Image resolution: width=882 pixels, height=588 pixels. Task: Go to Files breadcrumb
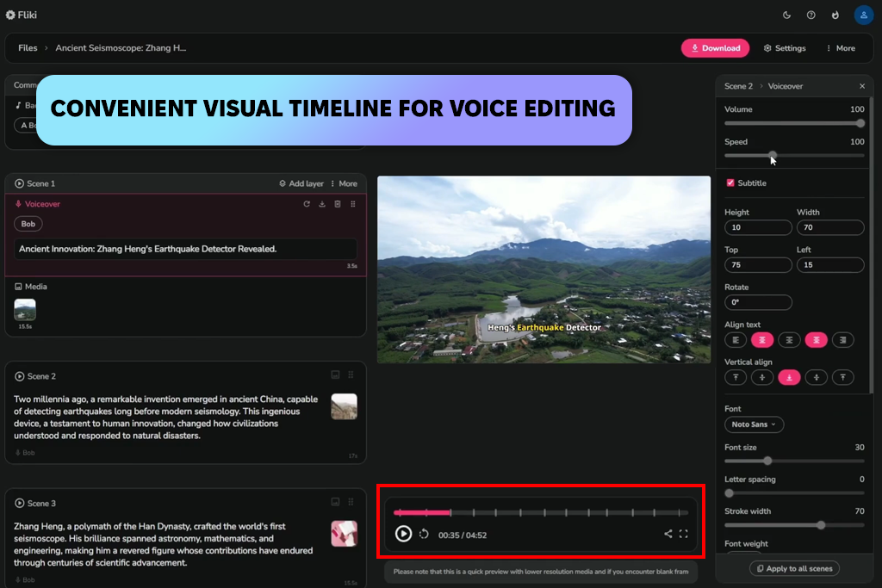click(x=28, y=48)
